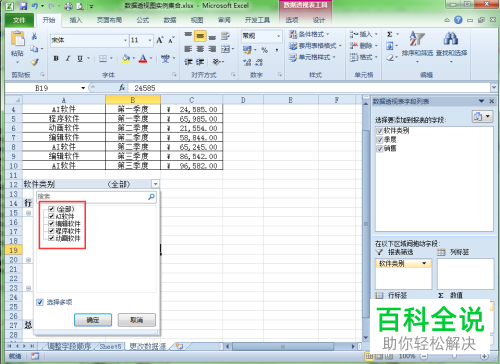
Task: Open 软件类别 dropdown in report filter area
Action: (x=424, y=263)
